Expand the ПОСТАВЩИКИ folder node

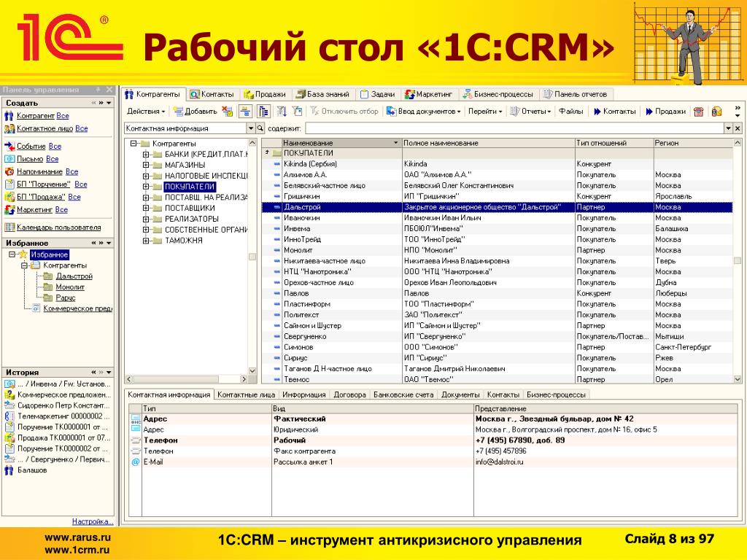(146, 208)
